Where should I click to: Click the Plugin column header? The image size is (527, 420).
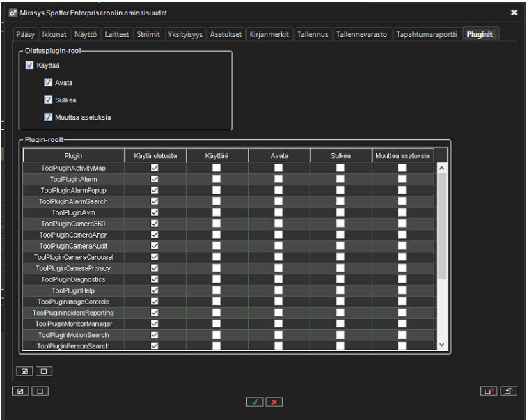click(73, 155)
